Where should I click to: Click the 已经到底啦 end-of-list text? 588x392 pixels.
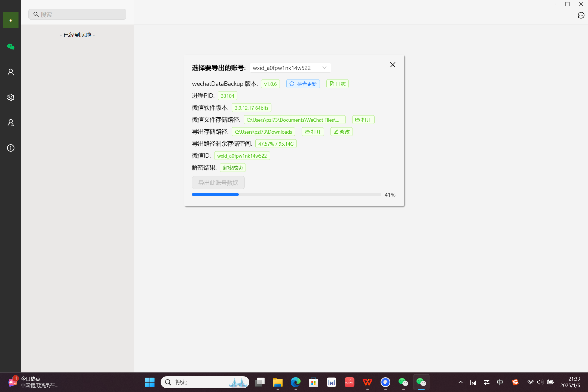(x=77, y=35)
